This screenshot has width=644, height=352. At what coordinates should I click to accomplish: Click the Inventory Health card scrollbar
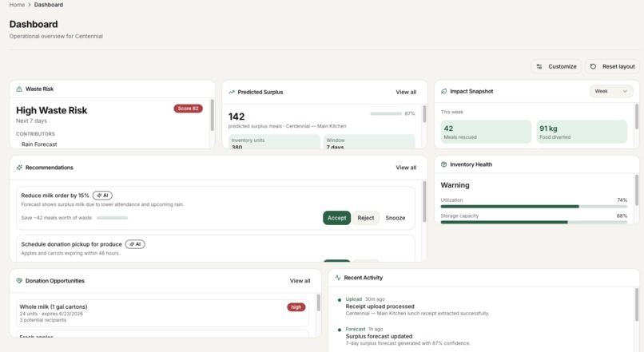637,190
